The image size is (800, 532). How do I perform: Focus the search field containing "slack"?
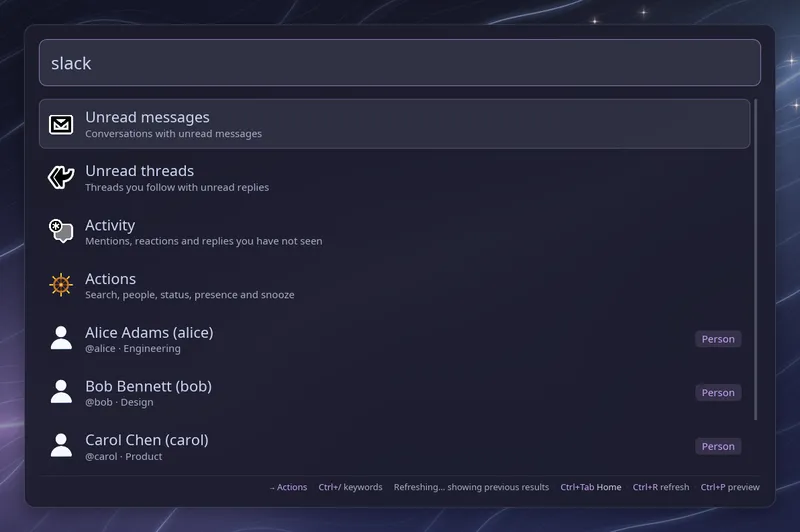(x=400, y=63)
